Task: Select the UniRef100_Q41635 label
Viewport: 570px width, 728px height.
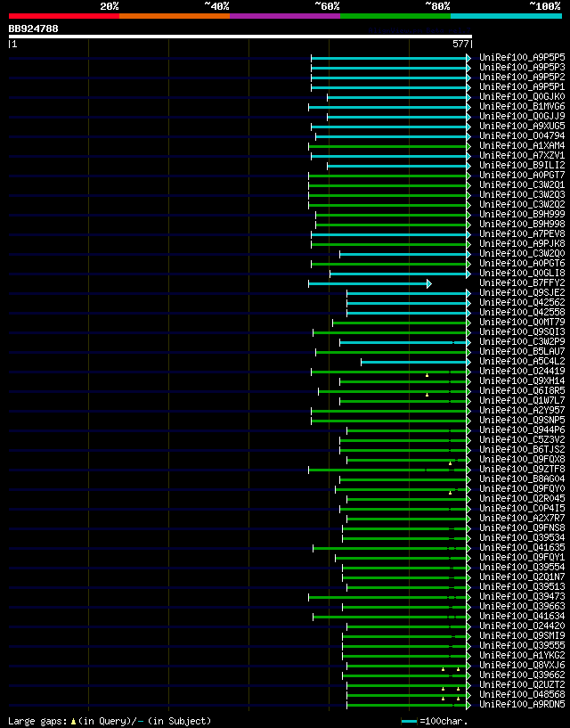Action: [522, 547]
